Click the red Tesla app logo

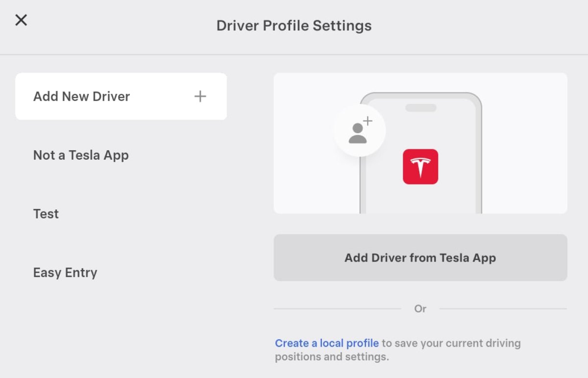pos(420,167)
